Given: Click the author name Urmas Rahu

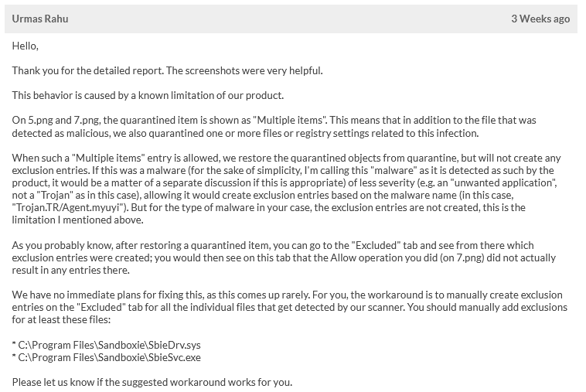Looking at the screenshot, I should 40,19.
